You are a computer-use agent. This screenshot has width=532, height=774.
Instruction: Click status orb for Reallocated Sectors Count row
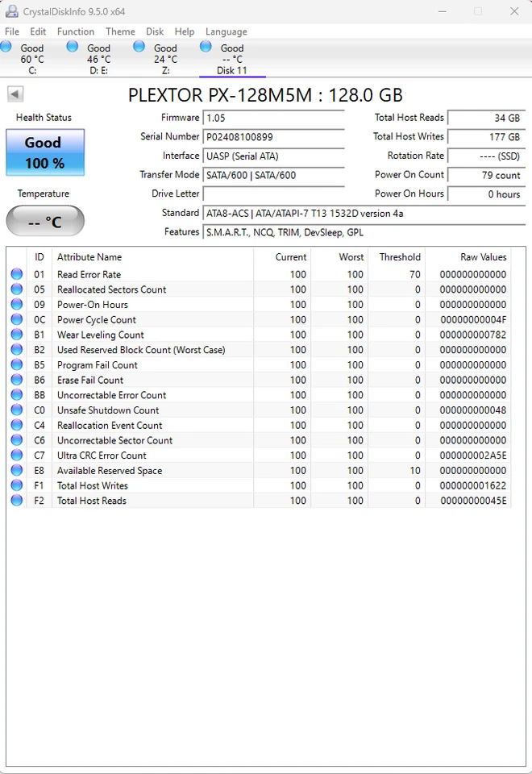(x=17, y=289)
